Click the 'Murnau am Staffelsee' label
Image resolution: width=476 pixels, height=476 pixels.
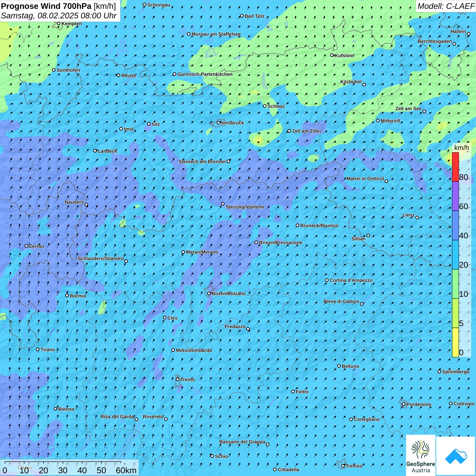216,34
